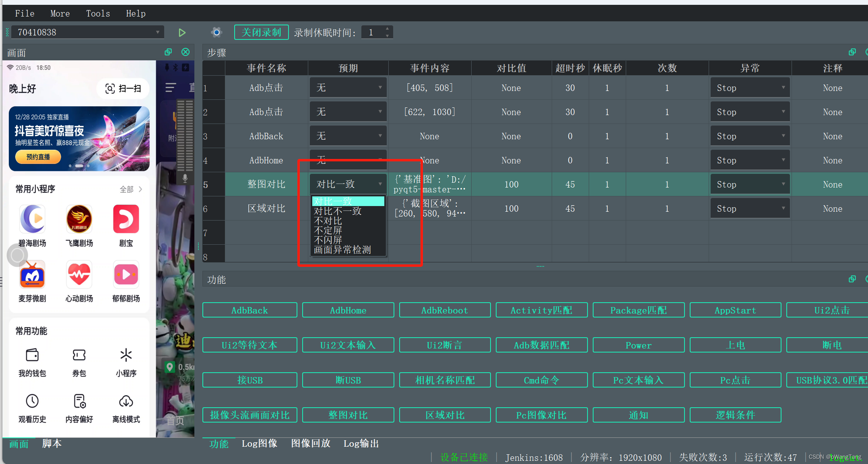Click the 区域对比 function button

point(445,415)
